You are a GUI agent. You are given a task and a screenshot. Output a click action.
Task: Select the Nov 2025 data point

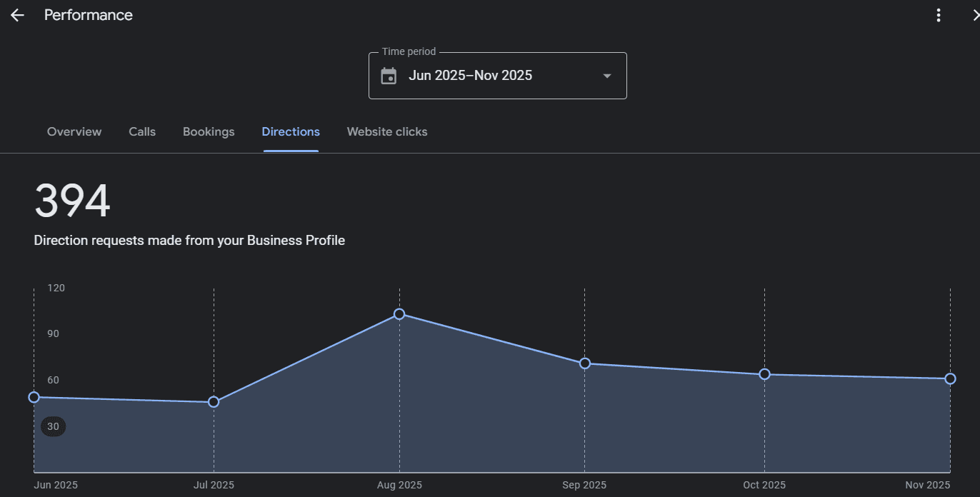click(x=950, y=378)
